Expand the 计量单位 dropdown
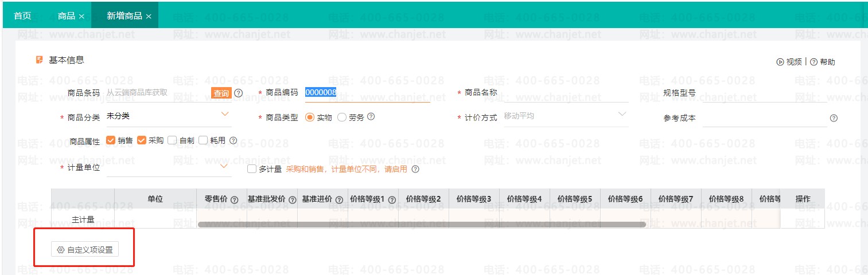The height and width of the screenshot is (275, 868). point(225,166)
